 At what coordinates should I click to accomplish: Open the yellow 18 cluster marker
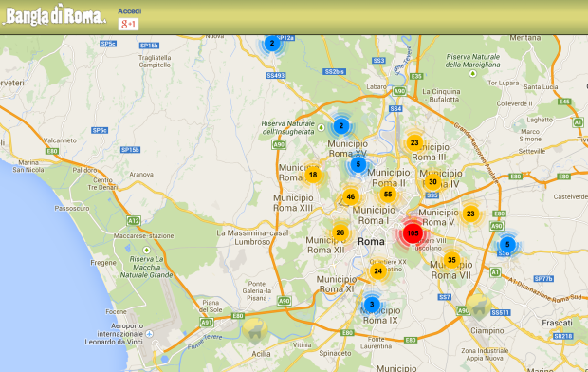tap(313, 175)
